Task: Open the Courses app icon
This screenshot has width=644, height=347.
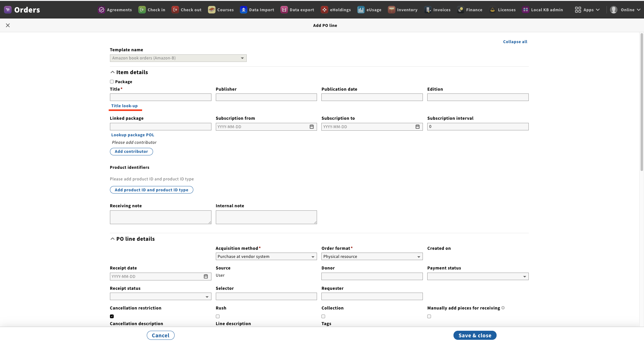Action: [212, 10]
